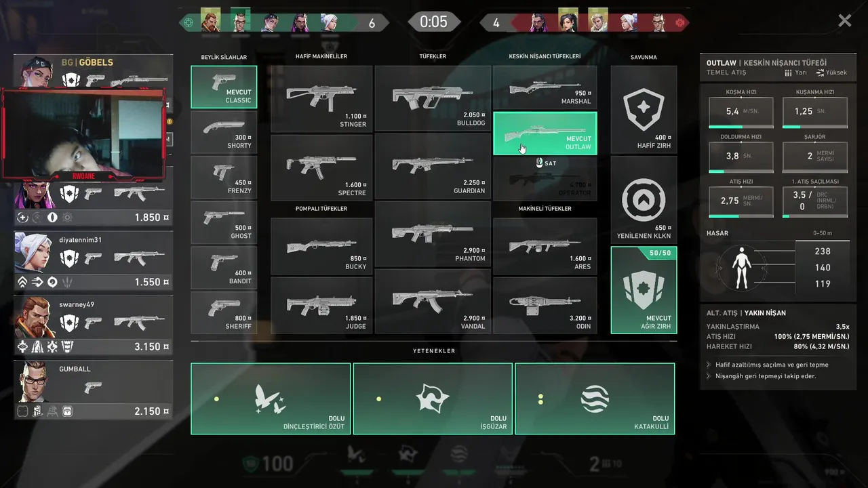The image size is (868, 488).
Task: Buy the Ares machine gun
Action: (545, 245)
